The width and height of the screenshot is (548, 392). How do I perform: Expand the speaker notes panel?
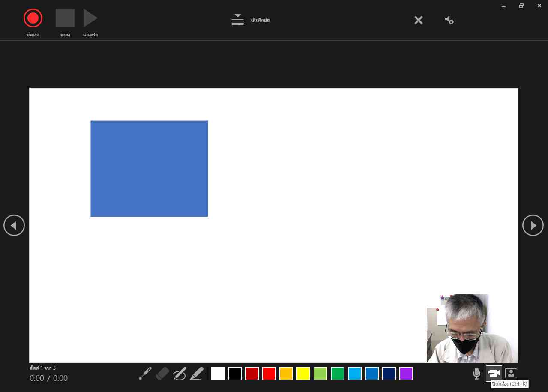(238, 20)
